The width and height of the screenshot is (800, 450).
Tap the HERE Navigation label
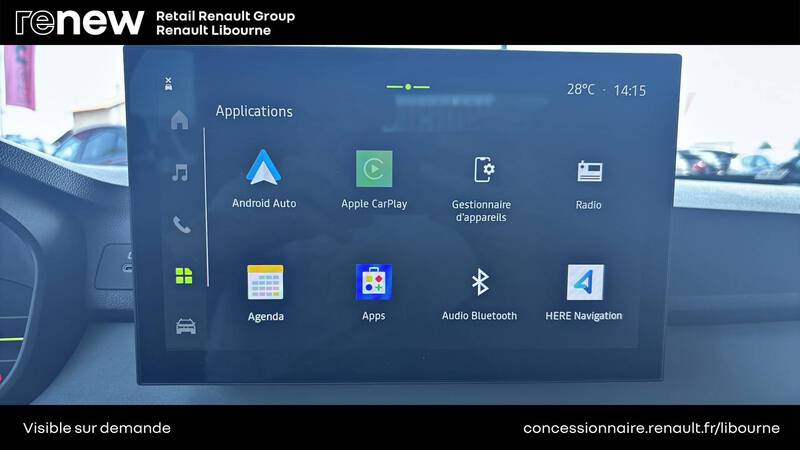pos(584,316)
